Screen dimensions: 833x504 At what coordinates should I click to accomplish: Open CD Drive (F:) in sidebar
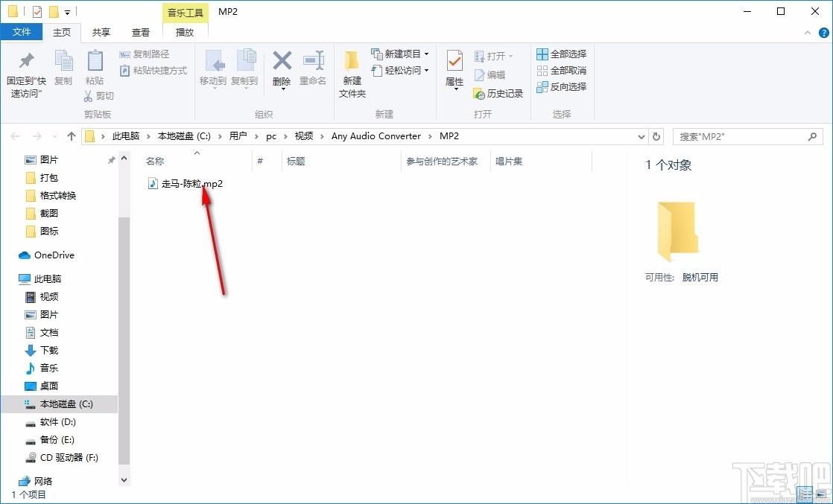coord(62,457)
